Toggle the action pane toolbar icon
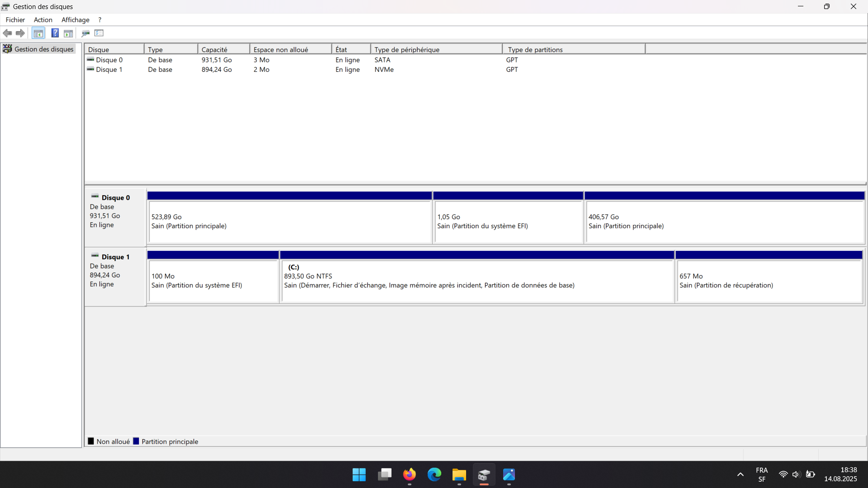The width and height of the screenshot is (868, 488). click(68, 33)
